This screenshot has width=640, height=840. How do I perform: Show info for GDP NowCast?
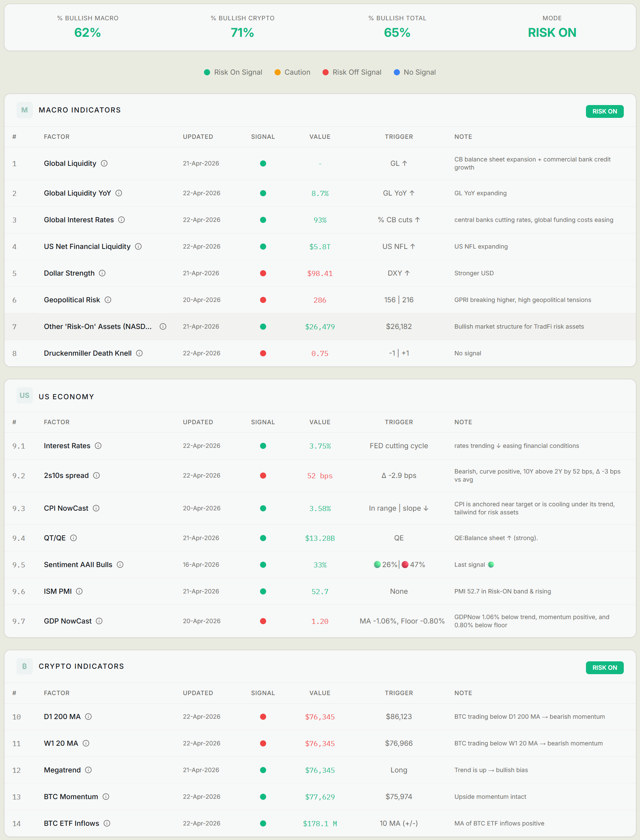tap(99, 621)
